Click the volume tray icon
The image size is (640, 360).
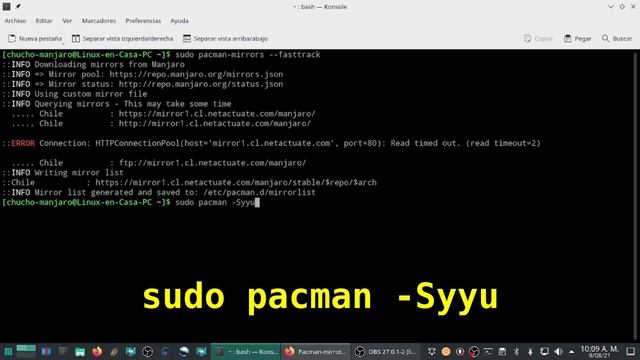[x=558, y=351]
